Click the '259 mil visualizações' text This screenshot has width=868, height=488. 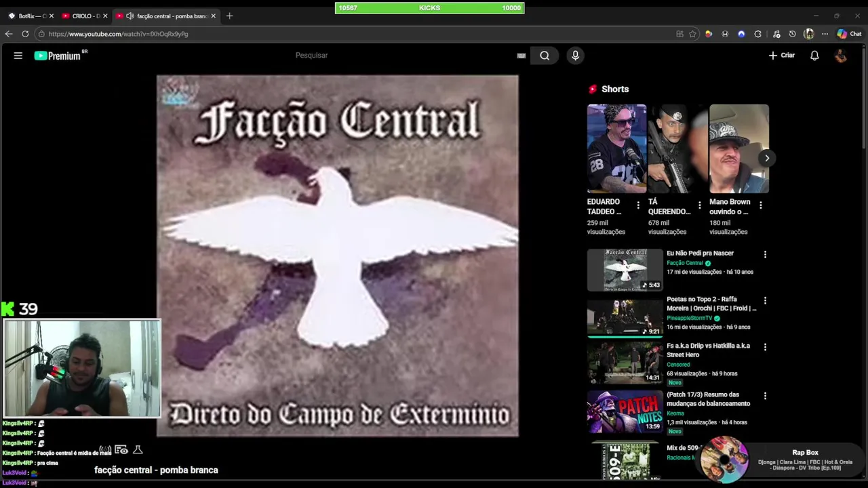tap(606, 227)
